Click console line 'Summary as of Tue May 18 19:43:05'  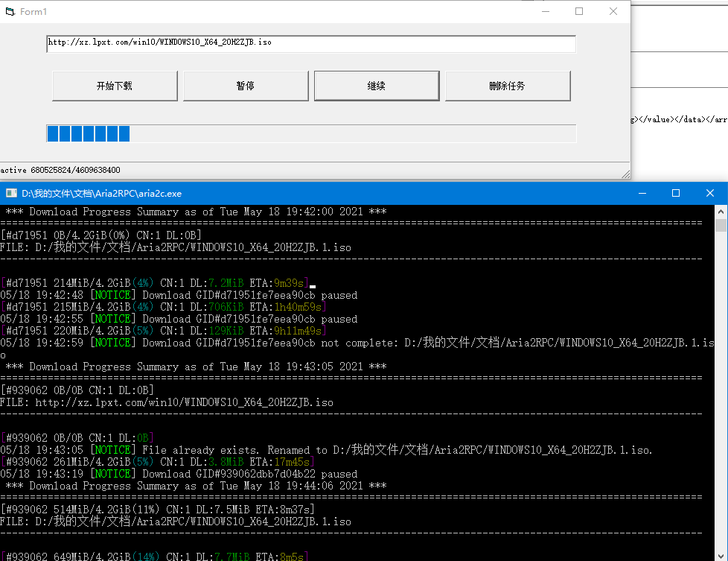coord(196,367)
